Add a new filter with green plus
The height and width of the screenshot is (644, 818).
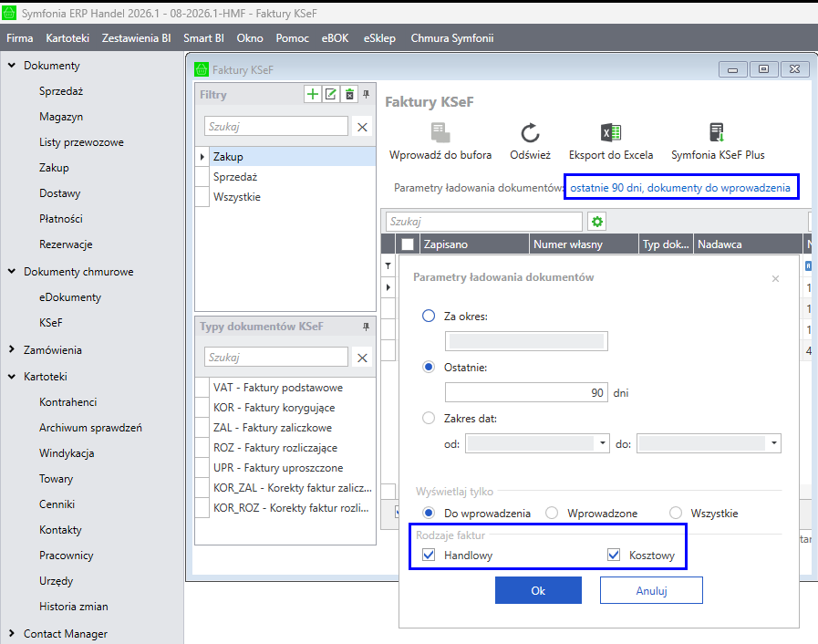pos(313,94)
